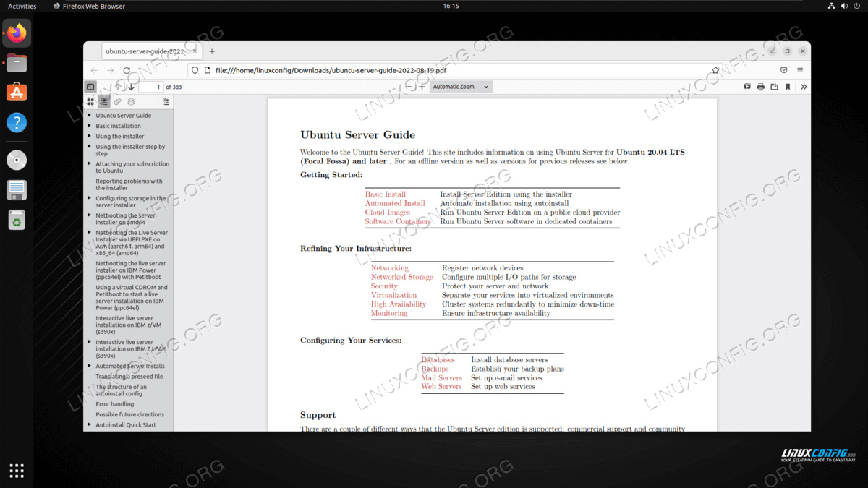Screen dimensions: 868x488
Task: Expand the Using the installer outline entry
Action: [x=90, y=136]
